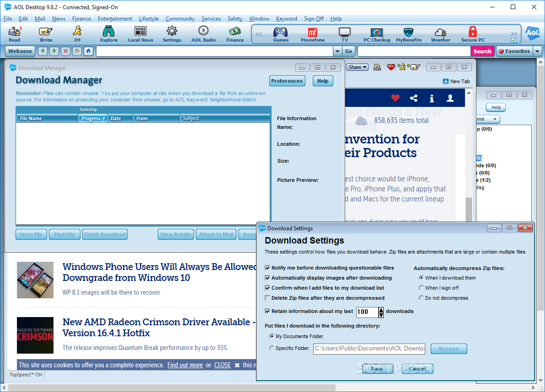The width and height of the screenshot is (545, 392).
Task: Open the Sign Off menu
Action: coord(314,19)
